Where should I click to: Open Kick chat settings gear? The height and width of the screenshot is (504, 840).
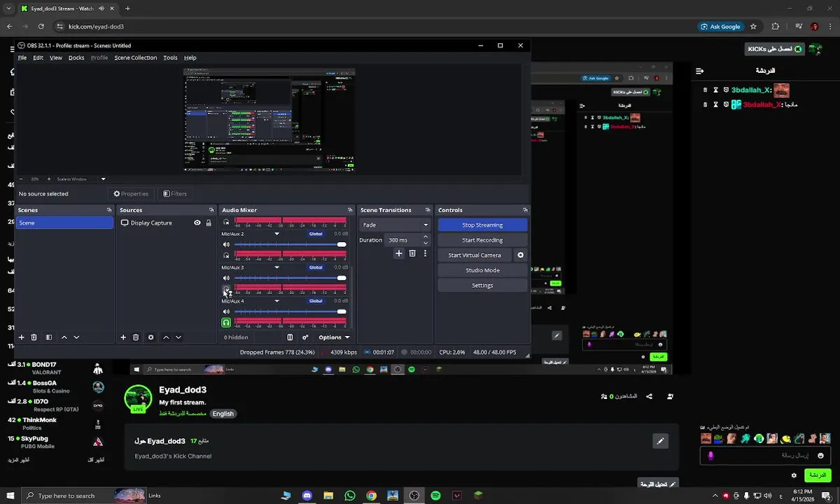click(794, 475)
